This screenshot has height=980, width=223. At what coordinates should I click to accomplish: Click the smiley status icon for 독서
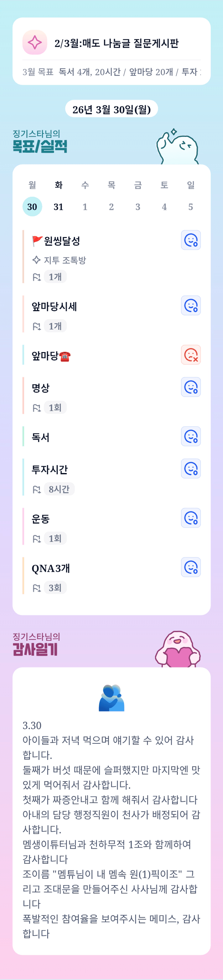[x=191, y=436]
